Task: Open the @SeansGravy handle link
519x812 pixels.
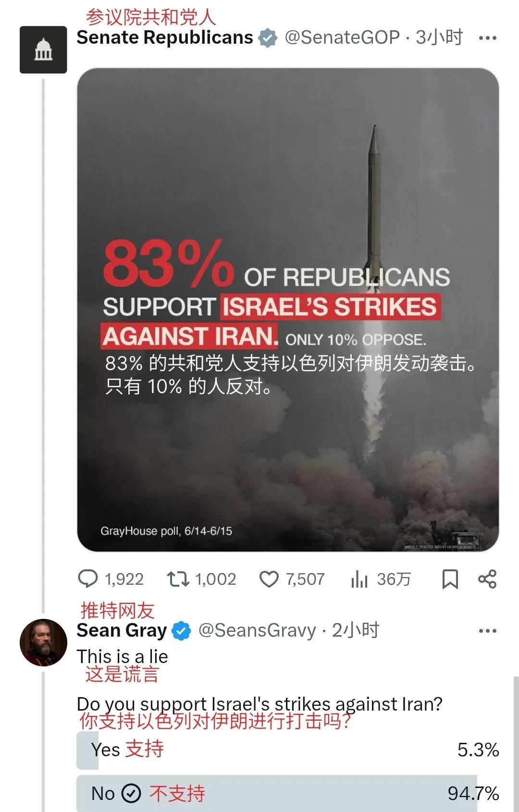Action: point(257,630)
